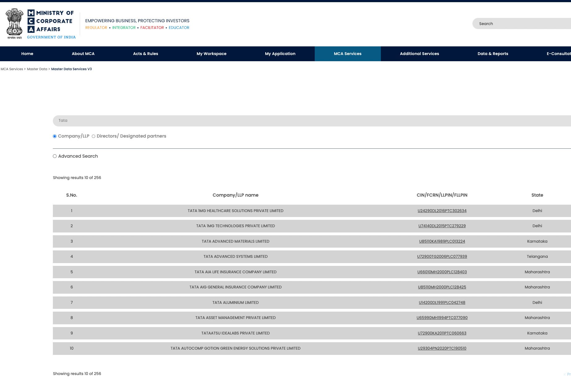Select Directors/ Designated partners radio button
Image resolution: width=571 pixels, height=392 pixels.
click(x=93, y=136)
